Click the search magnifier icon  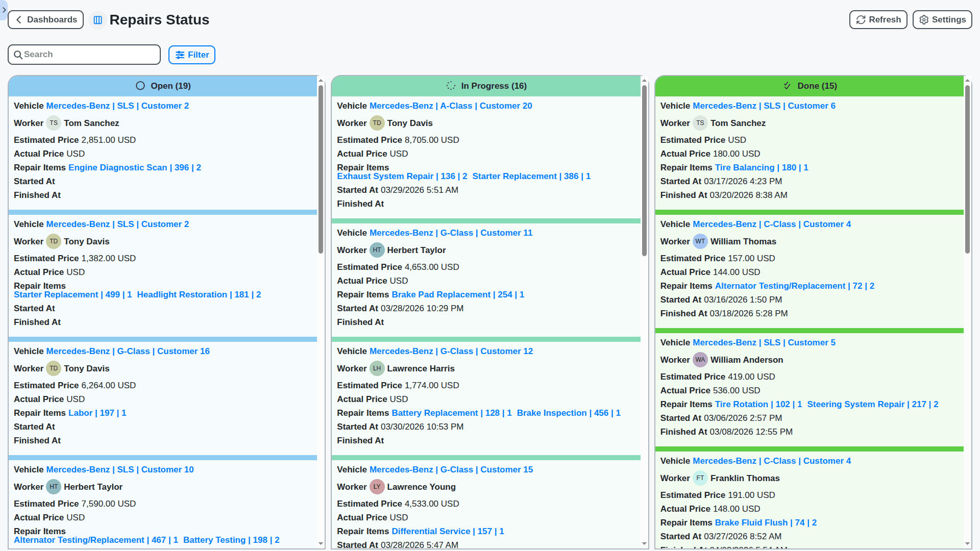click(x=18, y=54)
